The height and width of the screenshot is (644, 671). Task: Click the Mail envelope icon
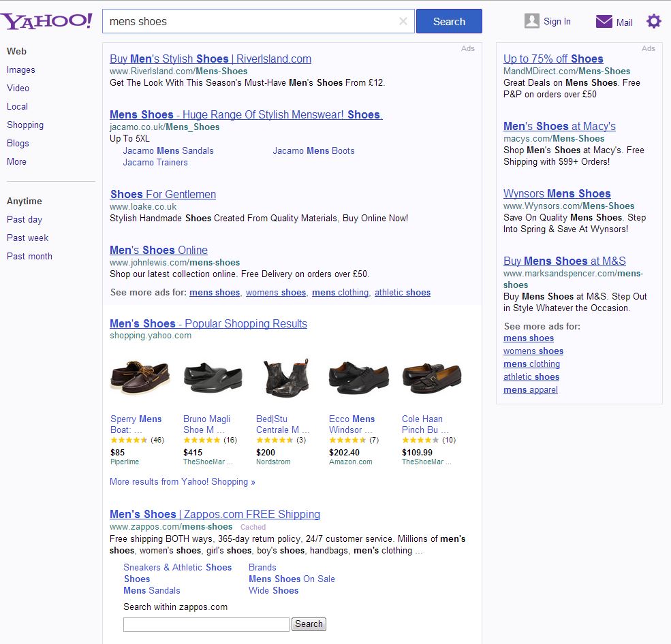(604, 22)
